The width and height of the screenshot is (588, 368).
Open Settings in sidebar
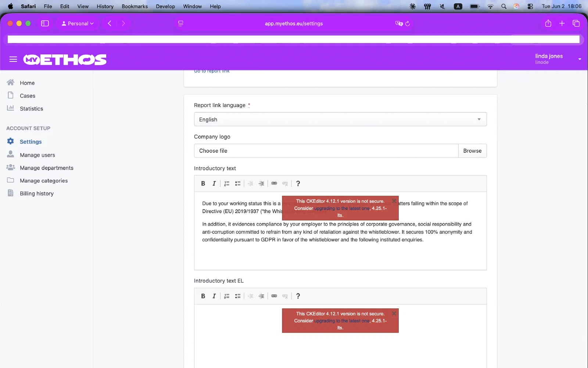31,142
